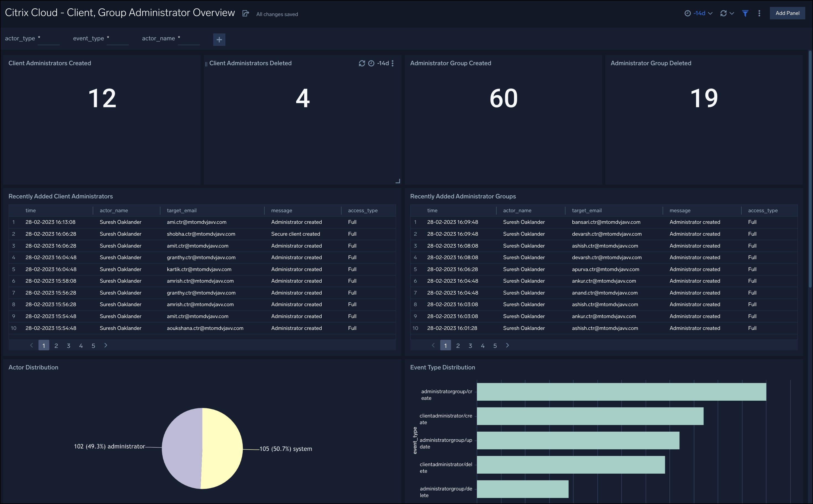The image size is (813, 504).
Task: Click the Add Panel button
Action: click(x=787, y=13)
